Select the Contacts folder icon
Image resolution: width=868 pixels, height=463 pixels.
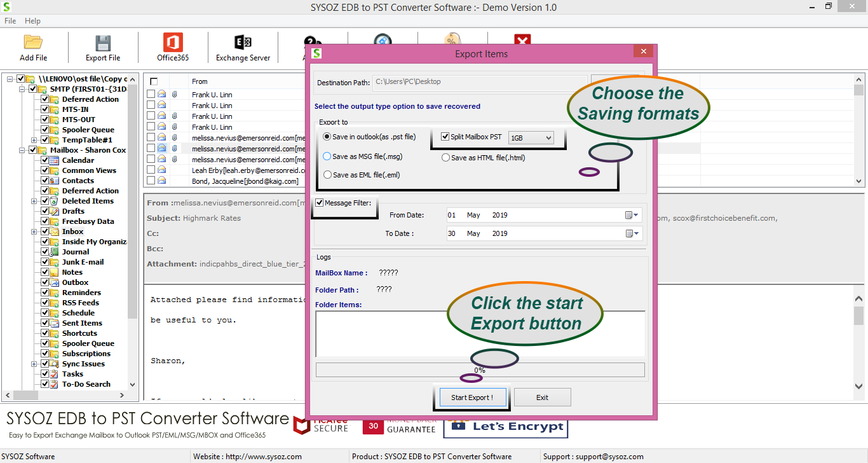pyautogui.click(x=53, y=180)
